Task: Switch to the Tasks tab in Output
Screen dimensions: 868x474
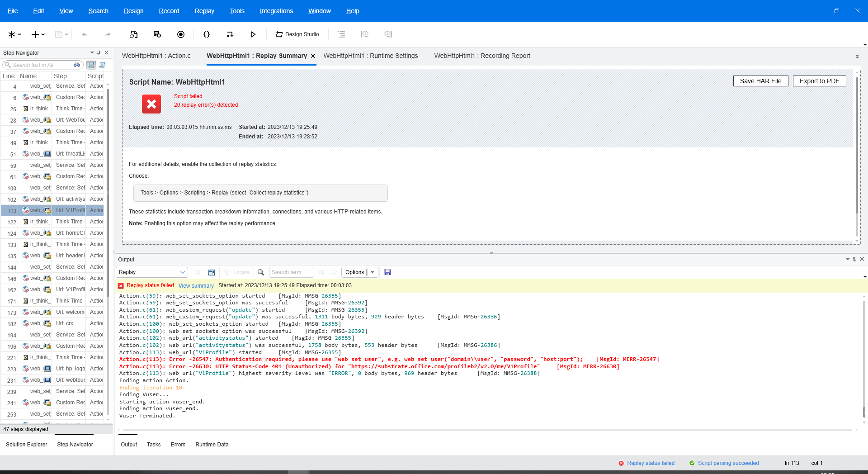Action: (154, 445)
